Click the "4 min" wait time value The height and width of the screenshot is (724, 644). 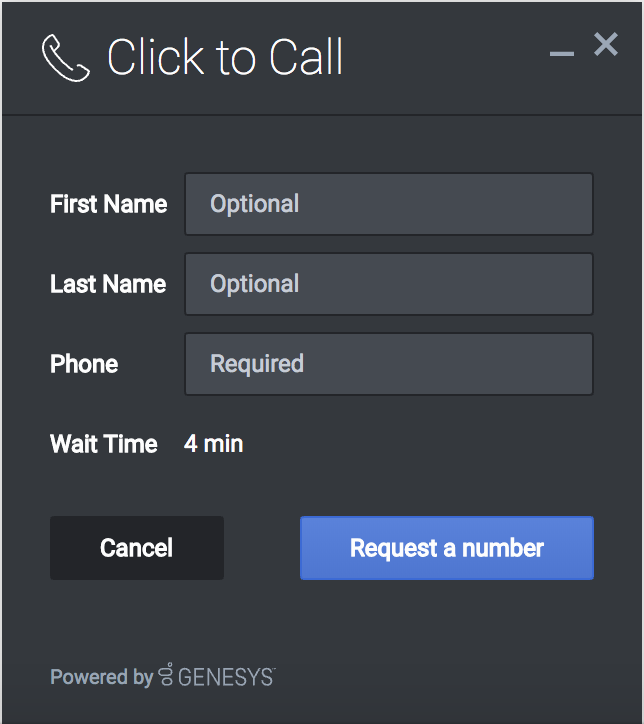214,444
